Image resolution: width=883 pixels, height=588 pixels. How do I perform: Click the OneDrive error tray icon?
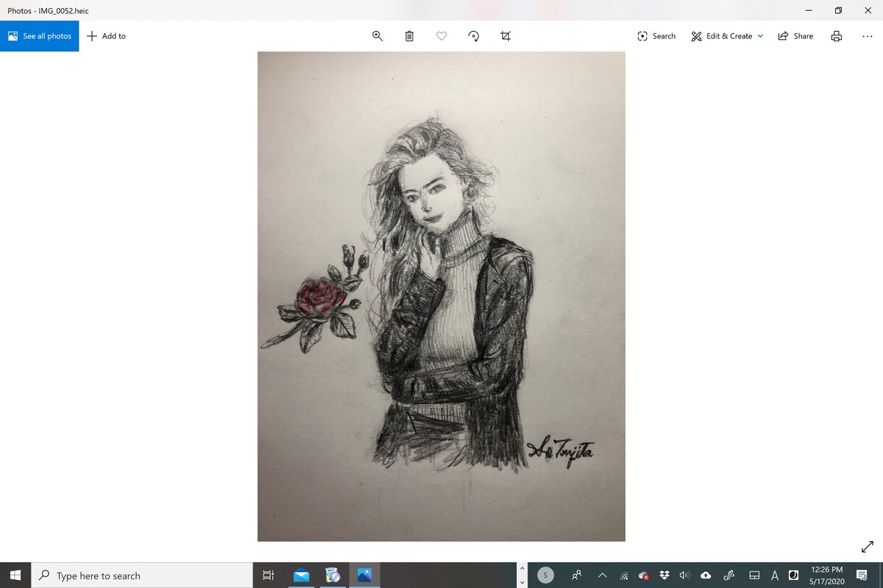[x=643, y=576]
